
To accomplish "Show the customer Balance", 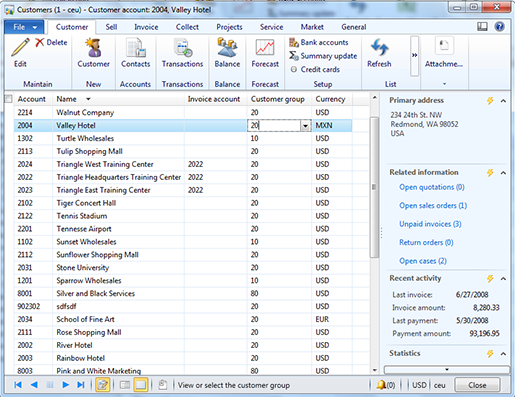I will click(227, 53).
